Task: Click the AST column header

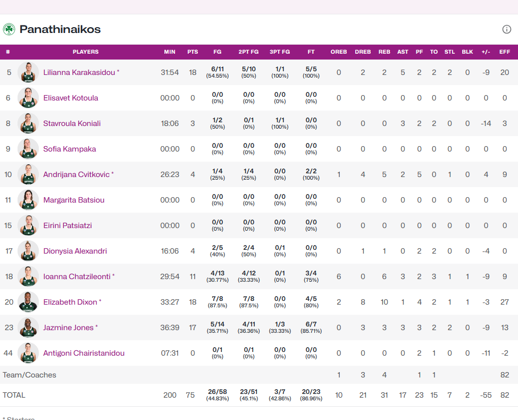Action: [x=403, y=52]
